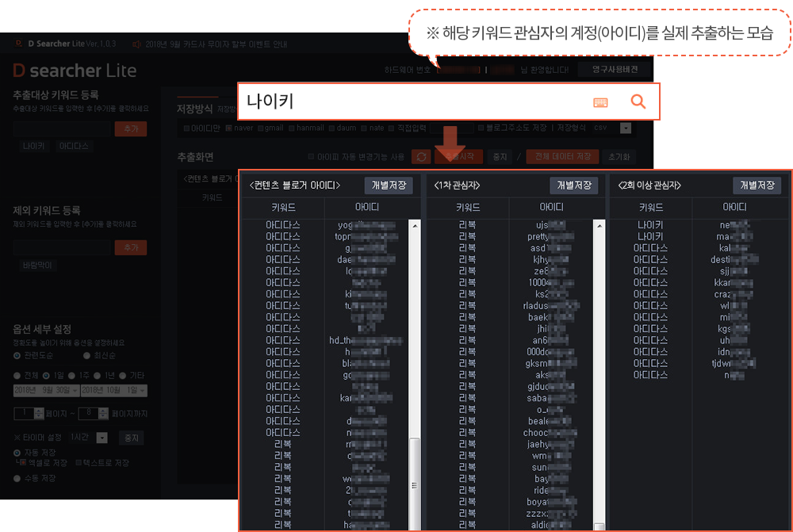Select the 나이키 keyword tag
Viewport: 793px width, 532px height.
click(x=33, y=146)
